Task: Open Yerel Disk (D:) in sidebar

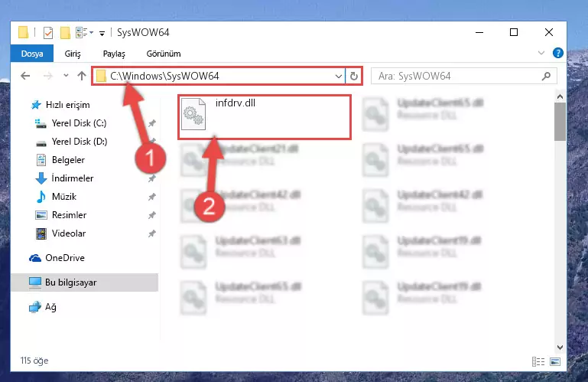Action: tap(80, 142)
